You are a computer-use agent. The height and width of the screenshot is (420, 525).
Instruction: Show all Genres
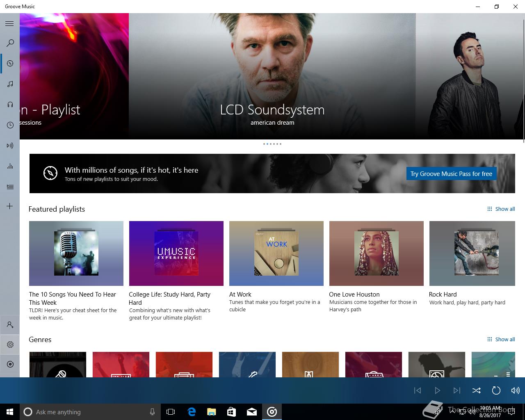coord(501,339)
